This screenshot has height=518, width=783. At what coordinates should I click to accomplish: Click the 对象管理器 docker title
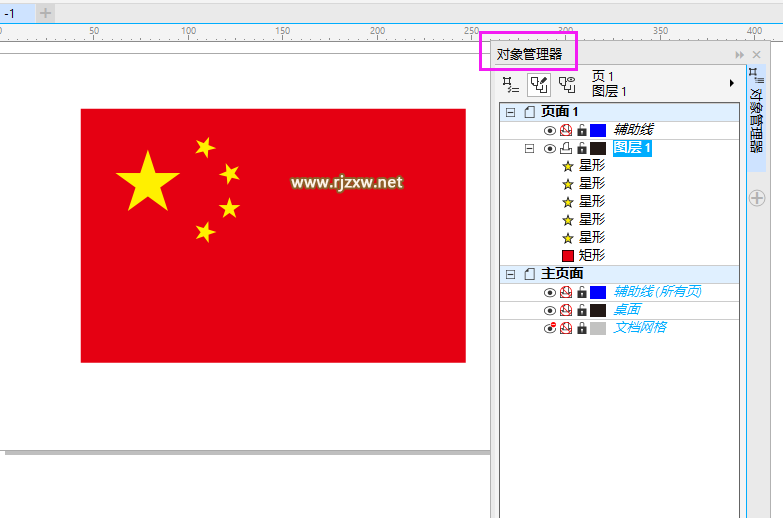point(529,54)
